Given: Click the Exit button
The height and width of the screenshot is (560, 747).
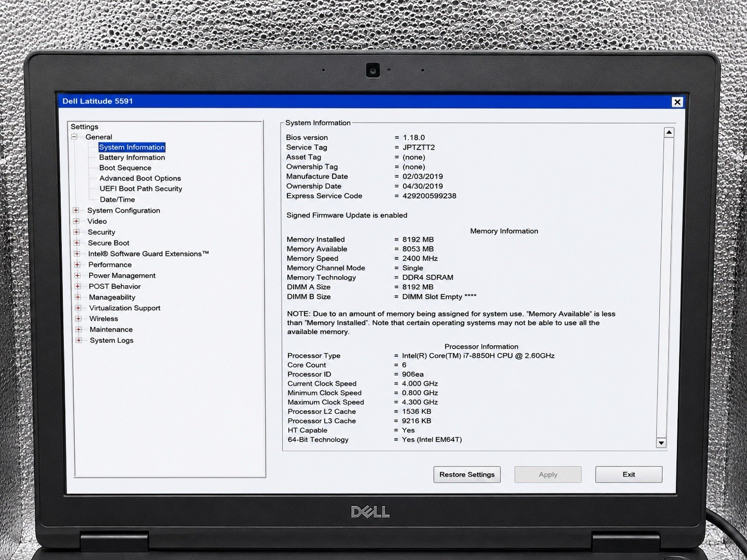Looking at the screenshot, I should (629, 474).
